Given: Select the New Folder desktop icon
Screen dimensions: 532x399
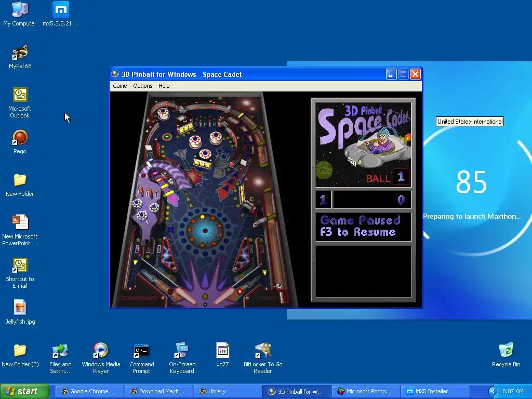Looking at the screenshot, I should 20,184.
